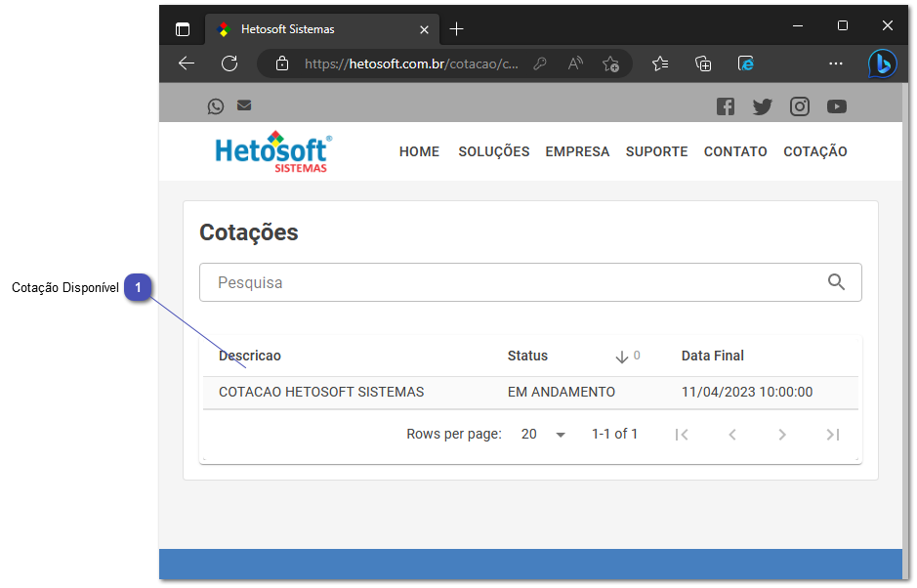Open the Bing chat icon in Edge
This screenshot has width=917, height=588.
point(882,63)
